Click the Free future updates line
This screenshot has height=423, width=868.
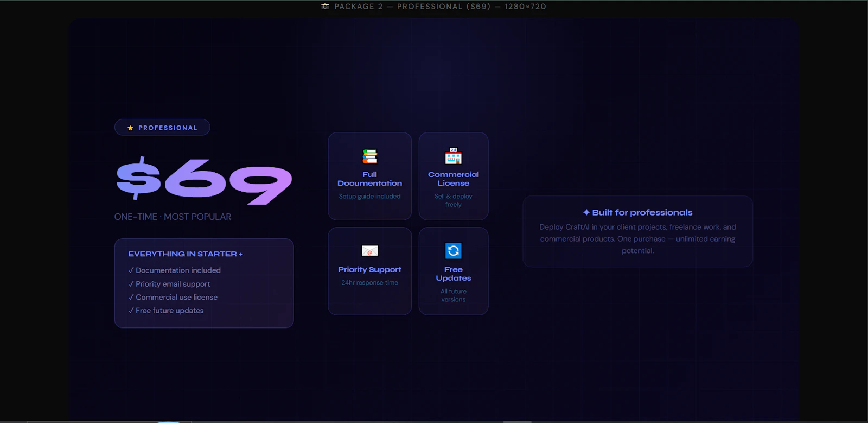point(166,311)
